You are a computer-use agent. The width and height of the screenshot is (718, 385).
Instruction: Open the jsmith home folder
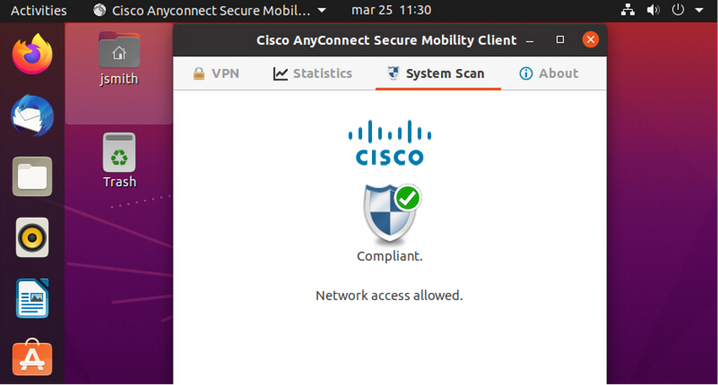click(x=119, y=59)
